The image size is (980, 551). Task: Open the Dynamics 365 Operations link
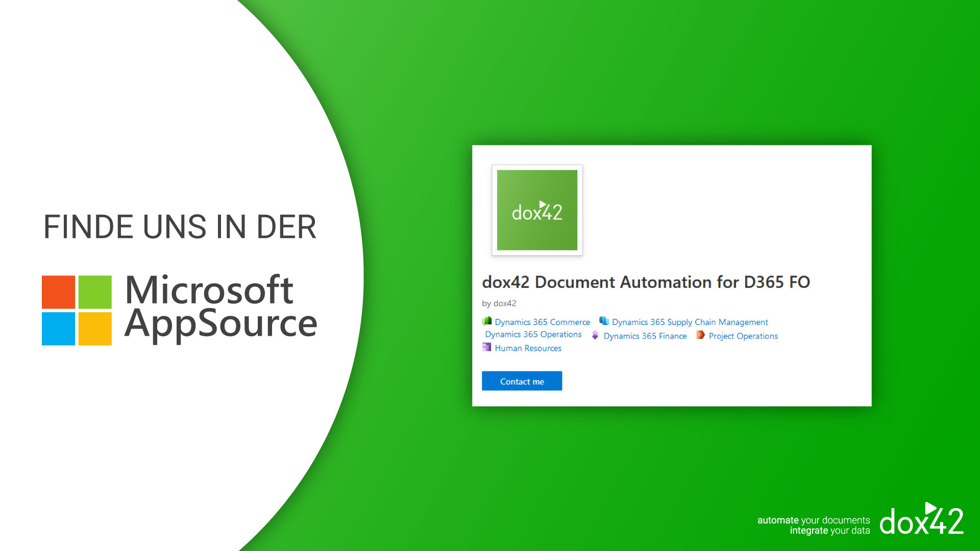tap(533, 334)
